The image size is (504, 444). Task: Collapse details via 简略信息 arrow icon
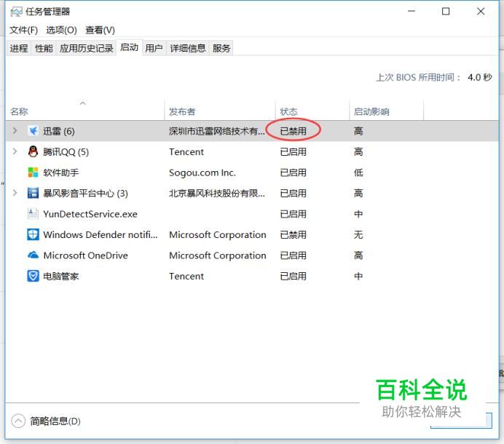coord(18,421)
